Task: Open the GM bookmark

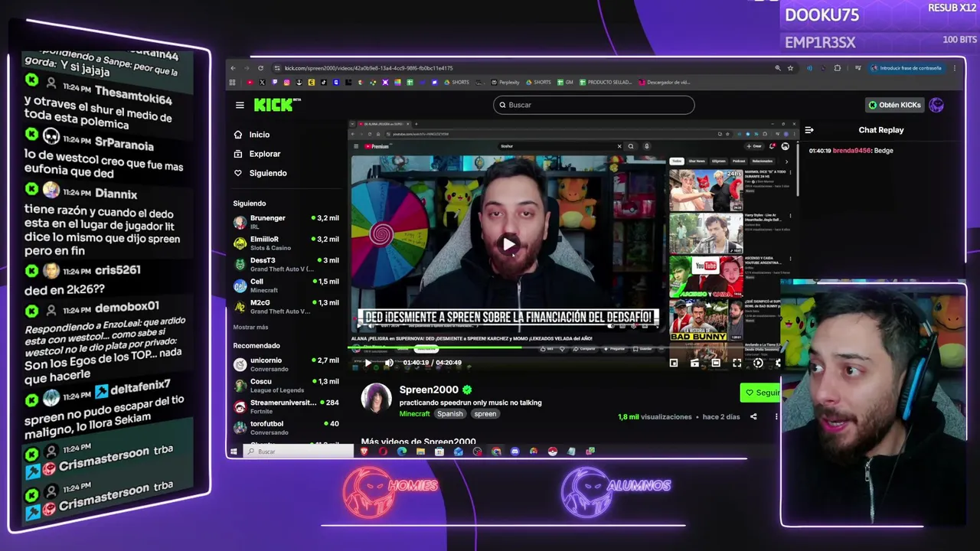Action: pos(565,83)
